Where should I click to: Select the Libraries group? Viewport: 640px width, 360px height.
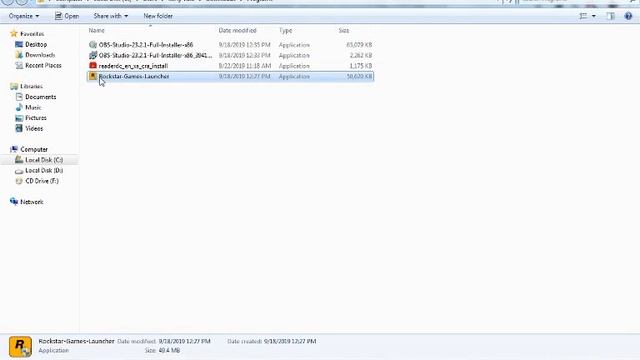pyautogui.click(x=31, y=86)
